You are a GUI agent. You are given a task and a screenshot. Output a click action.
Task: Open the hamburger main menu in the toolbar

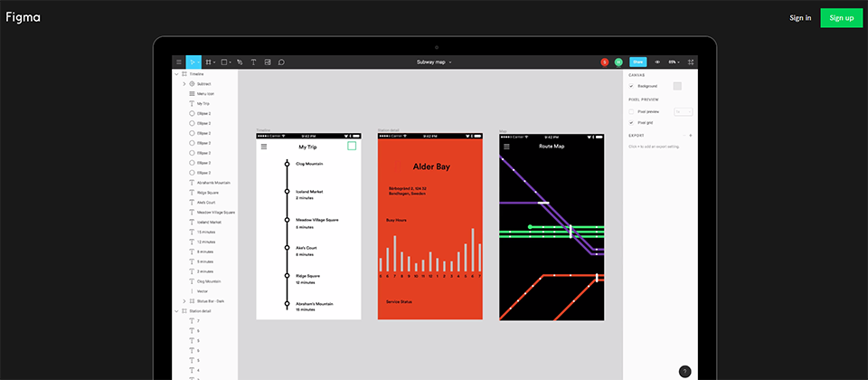pyautogui.click(x=179, y=62)
